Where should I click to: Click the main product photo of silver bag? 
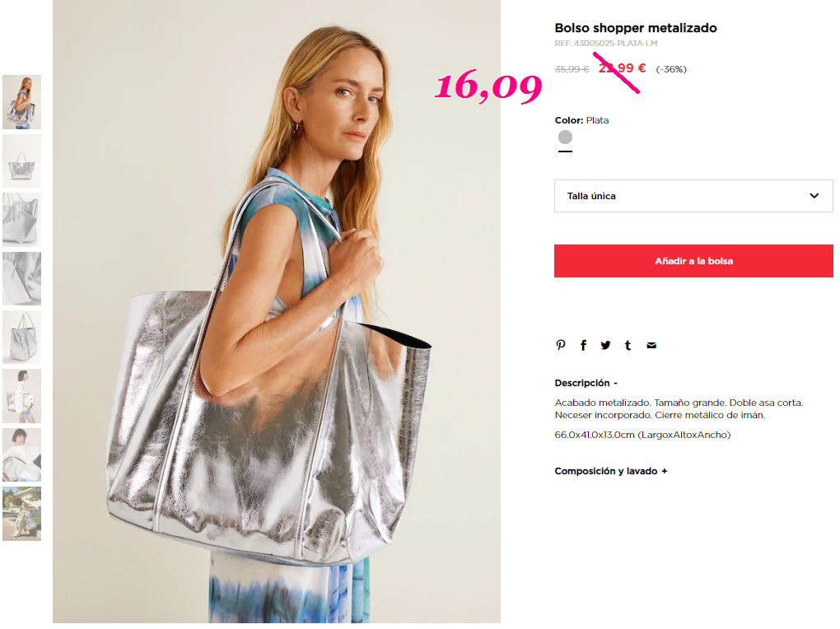point(277,311)
